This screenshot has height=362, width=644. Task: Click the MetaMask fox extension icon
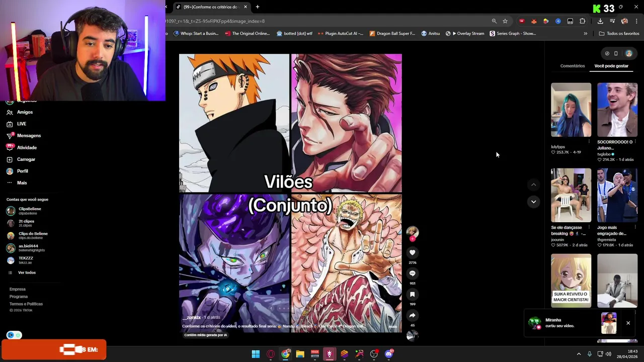(x=534, y=21)
